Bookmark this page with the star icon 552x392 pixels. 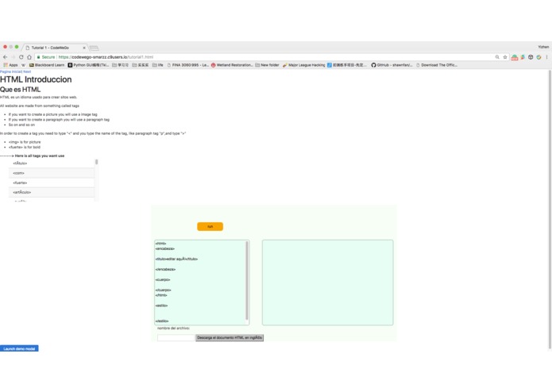click(x=505, y=57)
